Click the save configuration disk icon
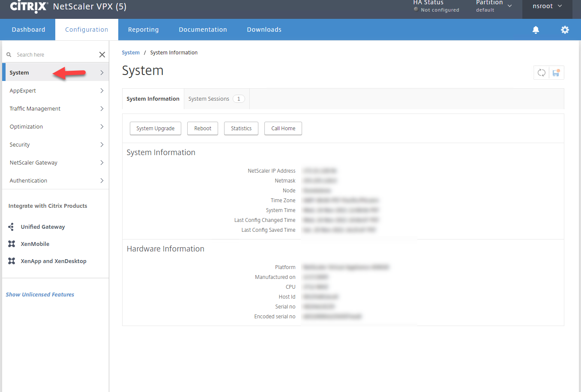 [556, 73]
